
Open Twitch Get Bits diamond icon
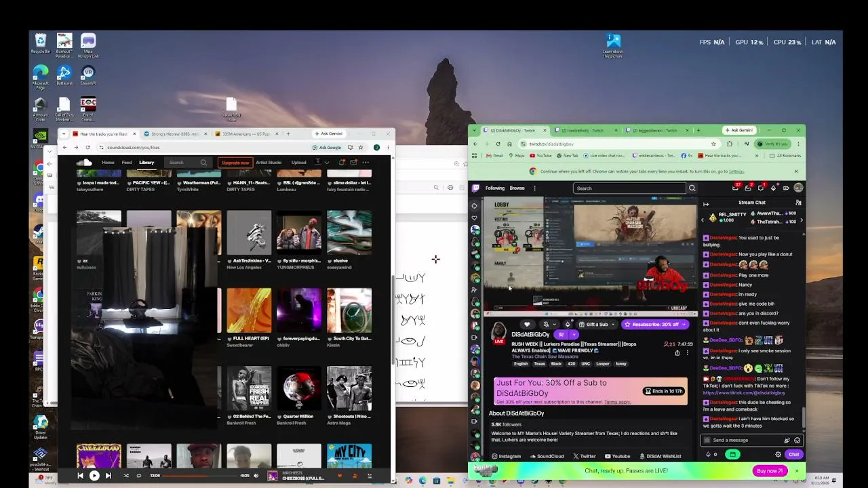click(x=773, y=188)
